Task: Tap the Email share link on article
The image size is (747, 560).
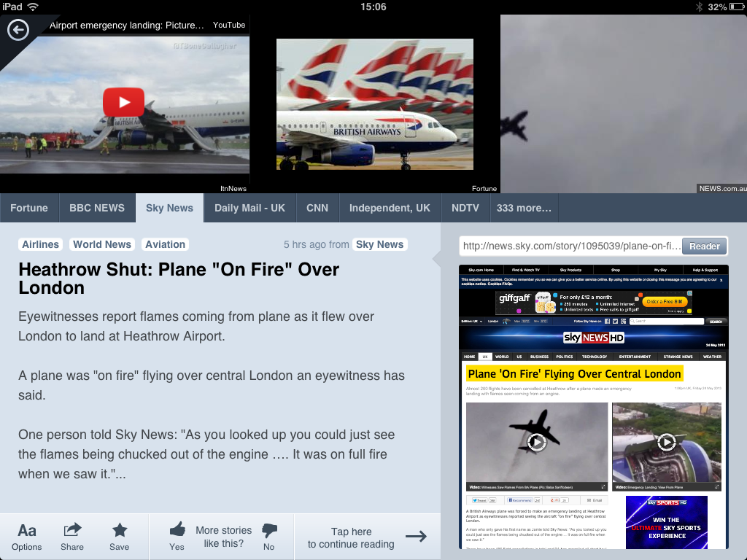Action: click(595, 500)
